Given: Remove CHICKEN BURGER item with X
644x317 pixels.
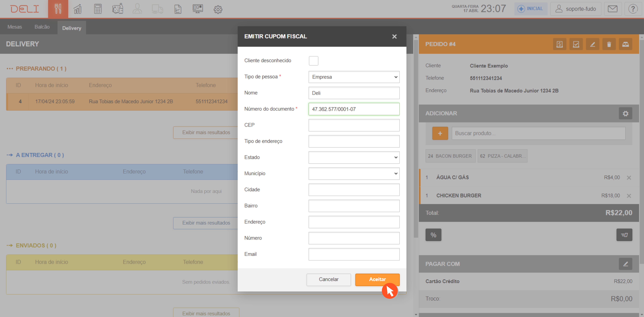Looking at the screenshot, I should click(x=629, y=196).
